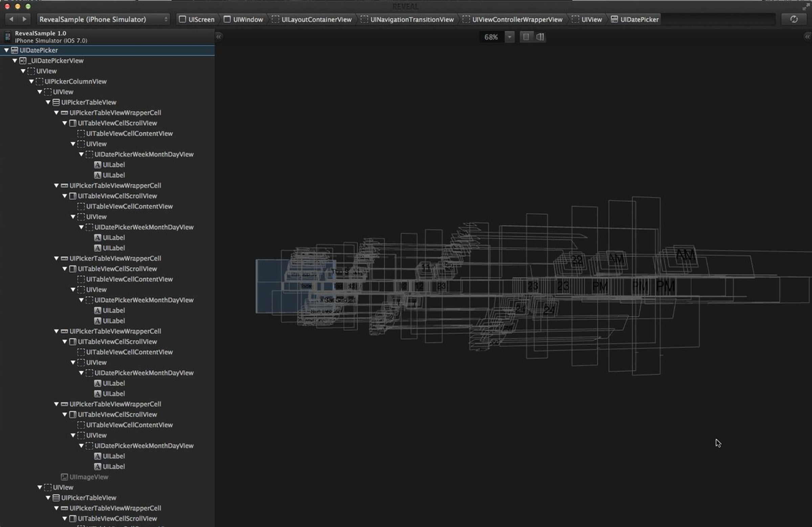Collapse the _UIDatePickerView tree node
This screenshot has height=527, width=812.
[15, 61]
